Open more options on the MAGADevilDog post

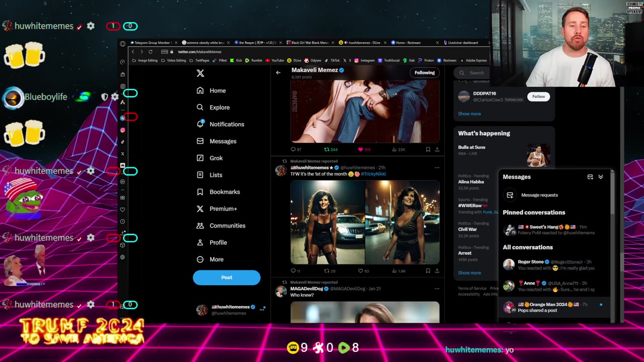(437, 289)
